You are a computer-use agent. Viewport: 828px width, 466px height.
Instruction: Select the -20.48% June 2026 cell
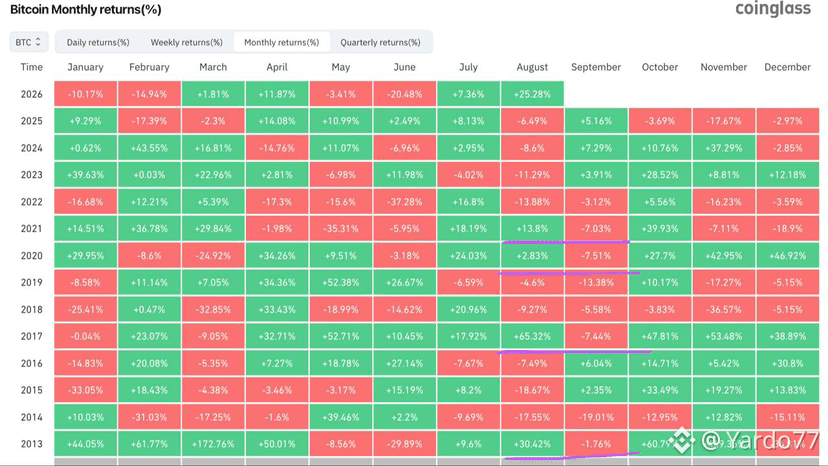click(x=404, y=94)
